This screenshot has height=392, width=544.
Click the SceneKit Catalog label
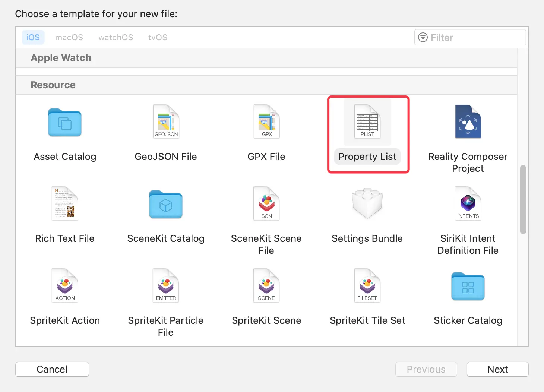pyautogui.click(x=166, y=238)
